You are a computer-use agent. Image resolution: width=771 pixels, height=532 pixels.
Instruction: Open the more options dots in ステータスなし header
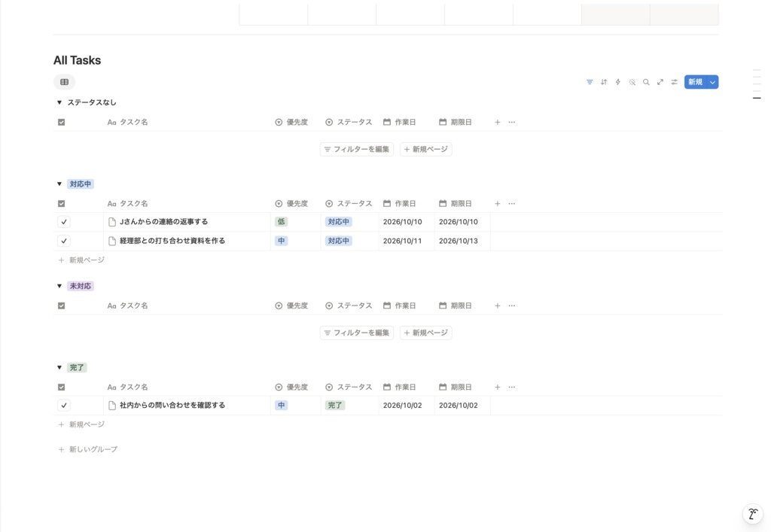pyautogui.click(x=512, y=122)
